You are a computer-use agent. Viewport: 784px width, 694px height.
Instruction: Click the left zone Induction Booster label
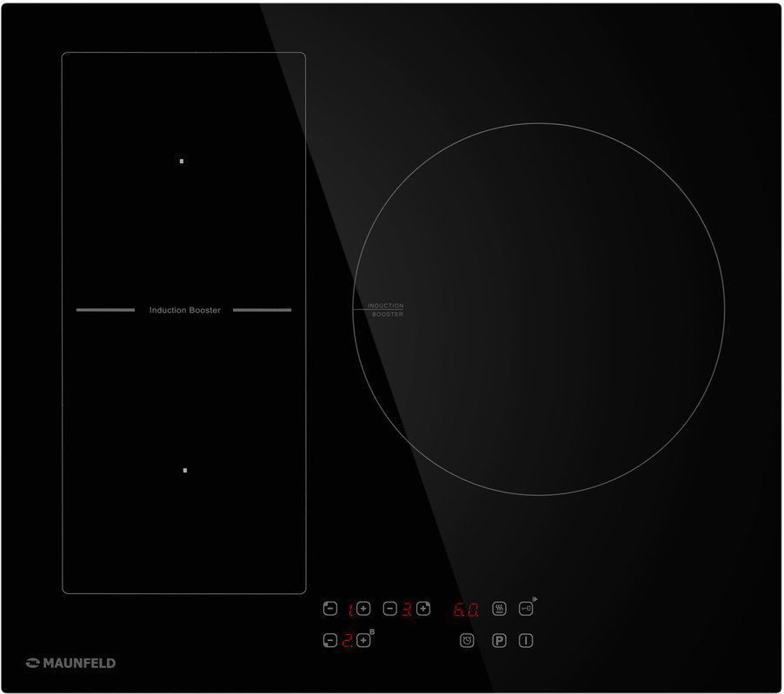pos(184,310)
